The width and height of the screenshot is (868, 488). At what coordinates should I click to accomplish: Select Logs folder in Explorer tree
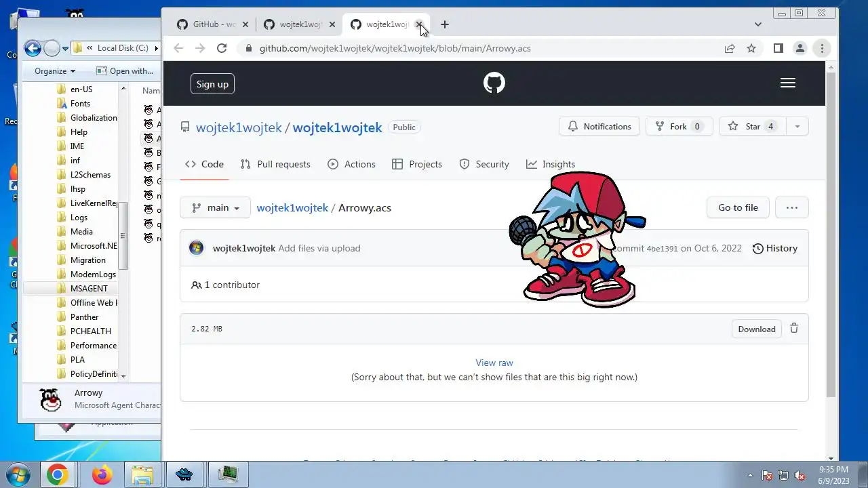(79, 217)
